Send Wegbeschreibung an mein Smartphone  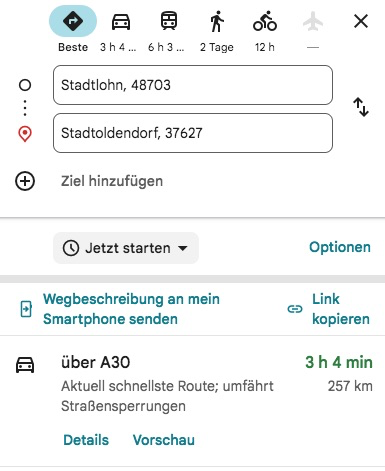tap(120, 309)
